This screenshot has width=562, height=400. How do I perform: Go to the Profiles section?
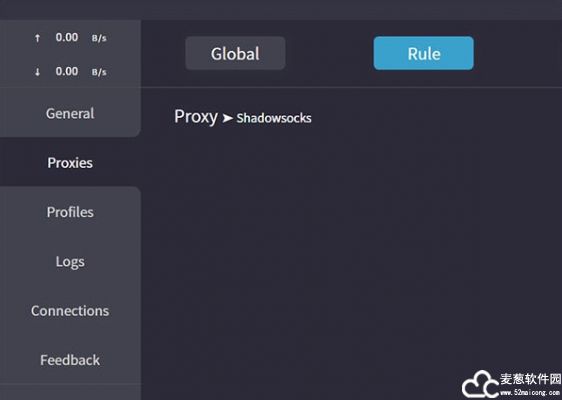(70, 212)
